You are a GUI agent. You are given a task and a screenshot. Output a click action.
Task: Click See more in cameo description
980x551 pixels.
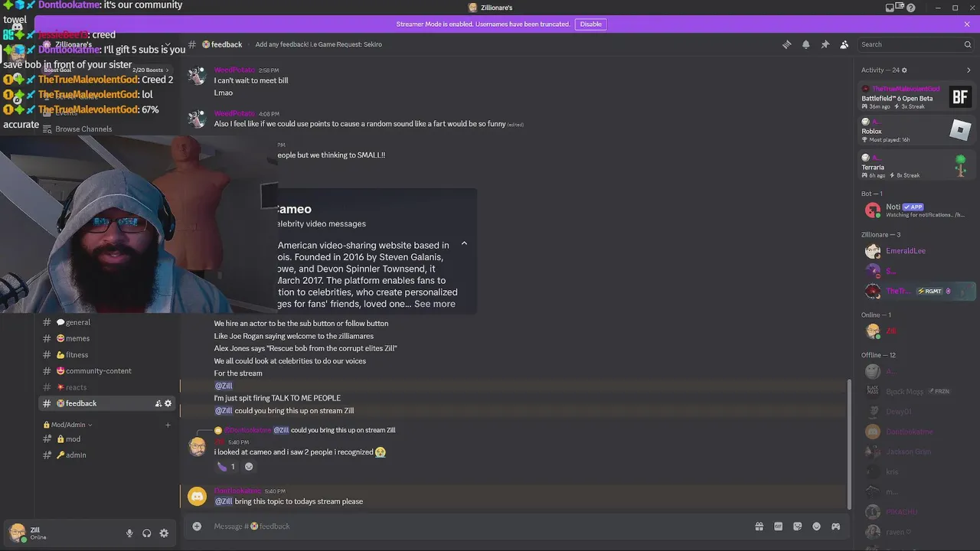pos(435,304)
